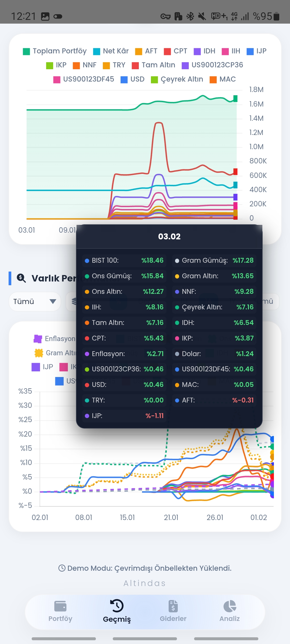Screen dimensions: 290x644
Task: Tap the wallet icon in bottom navigation
Action: pos(60,606)
